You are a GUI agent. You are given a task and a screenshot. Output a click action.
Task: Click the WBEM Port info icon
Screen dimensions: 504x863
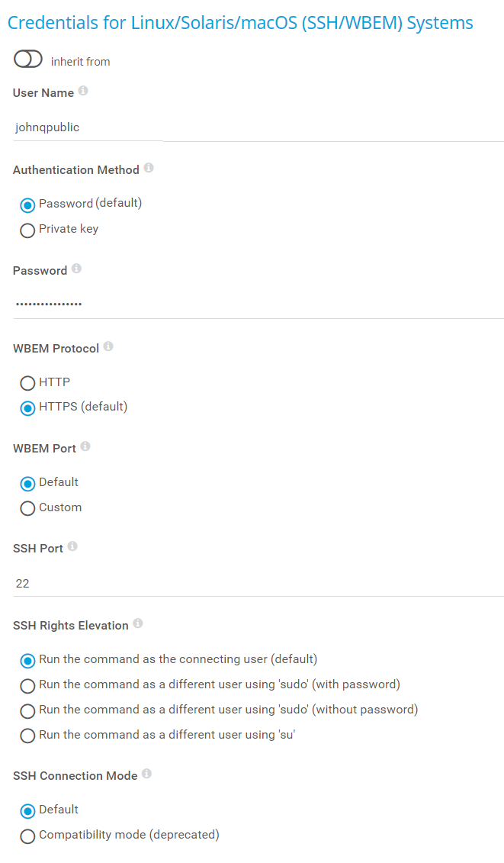click(85, 446)
